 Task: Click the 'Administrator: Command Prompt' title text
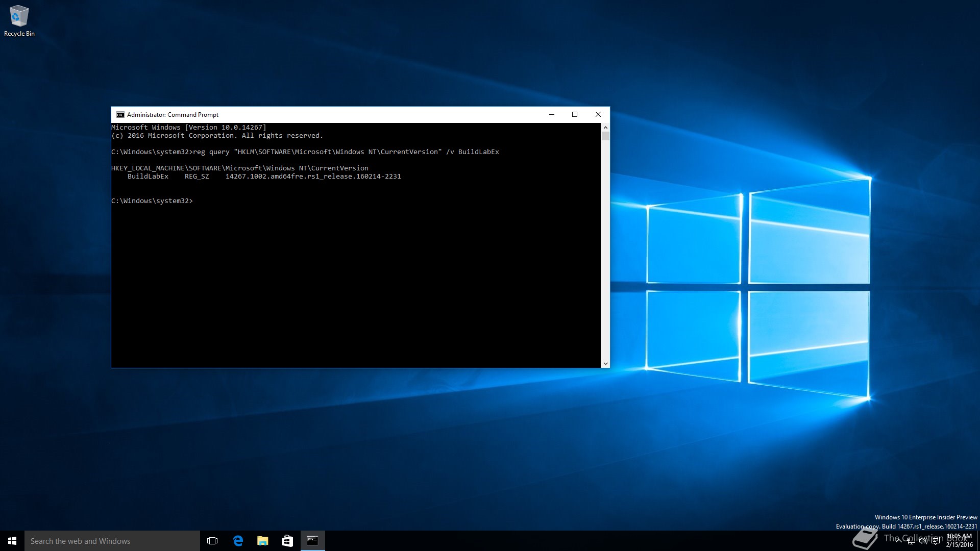(x=173, y=115)
